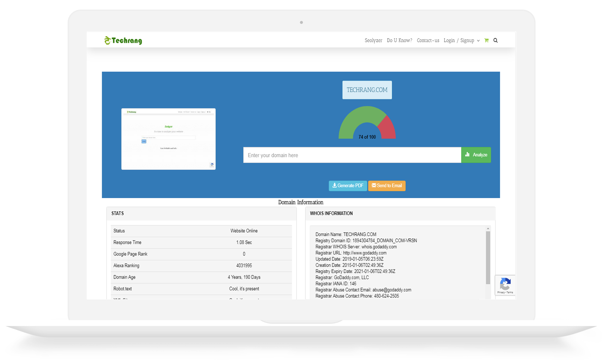Viewport: 602px width, 364px height.
Task: Click the Analyze button
Action: point(476,155)
